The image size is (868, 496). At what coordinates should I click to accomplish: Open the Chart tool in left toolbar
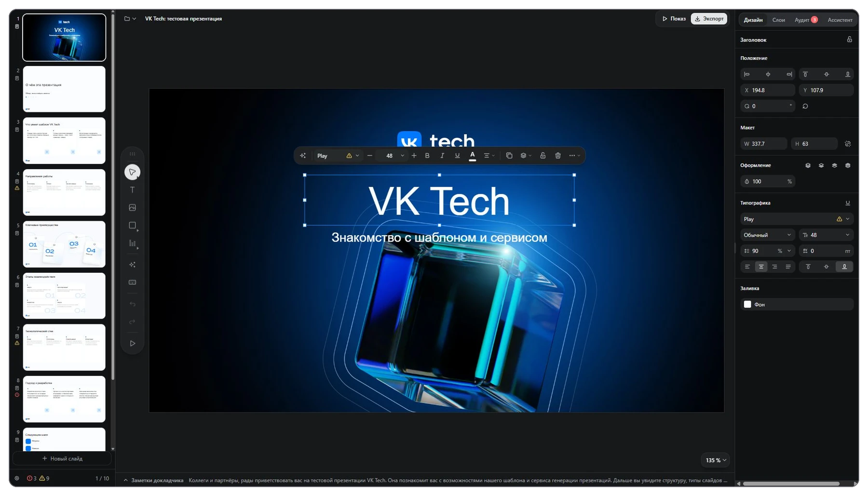coord(132,243)
